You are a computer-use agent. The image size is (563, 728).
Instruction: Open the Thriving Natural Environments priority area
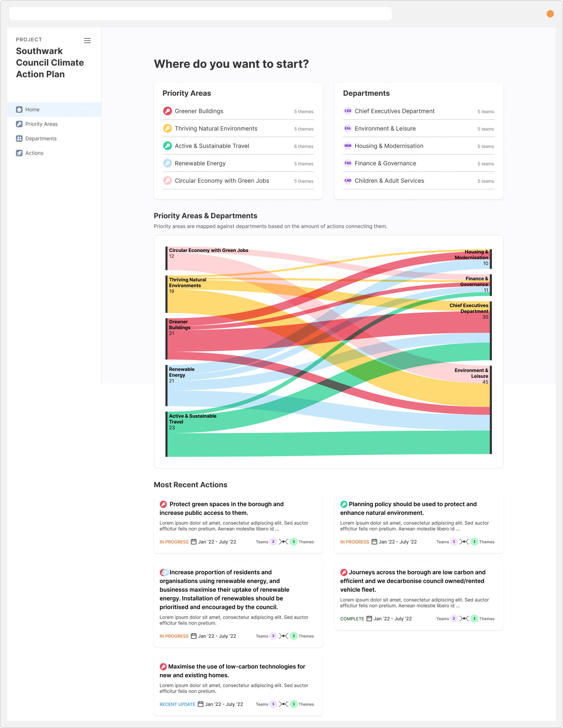tap(238, 128)
